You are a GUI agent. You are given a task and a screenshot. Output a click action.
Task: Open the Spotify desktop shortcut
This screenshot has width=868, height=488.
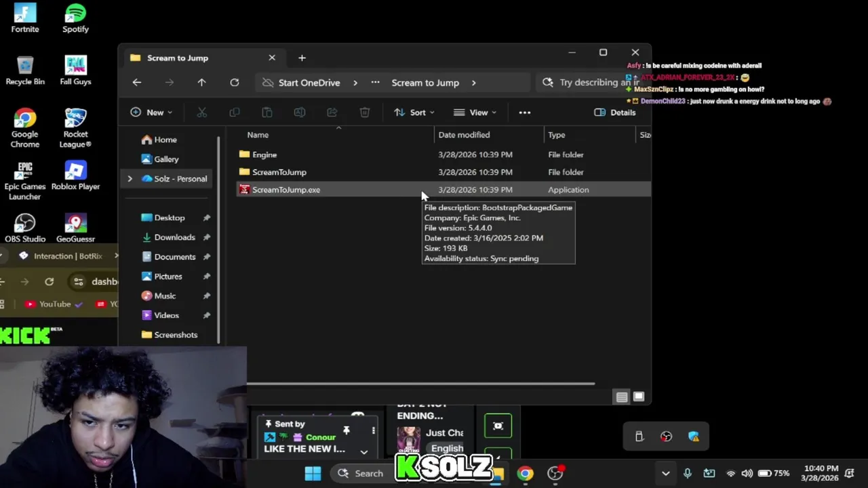pos(75,18)
